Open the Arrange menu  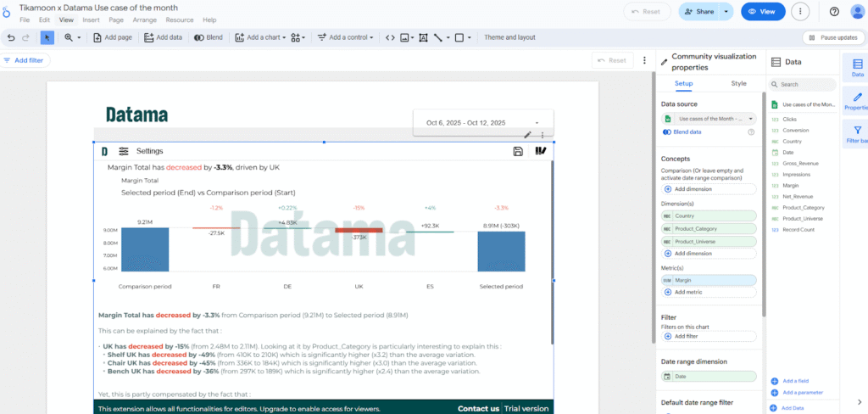point(144,20)
